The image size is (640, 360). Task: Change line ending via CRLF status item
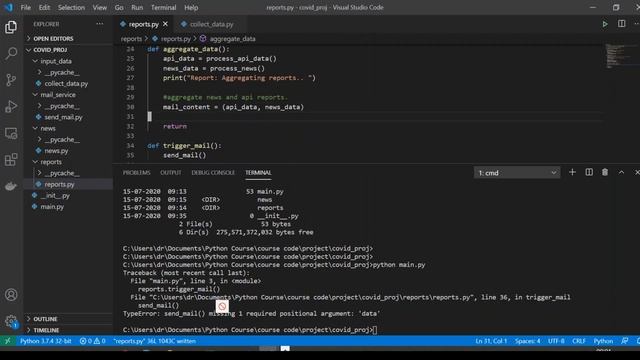579,341
